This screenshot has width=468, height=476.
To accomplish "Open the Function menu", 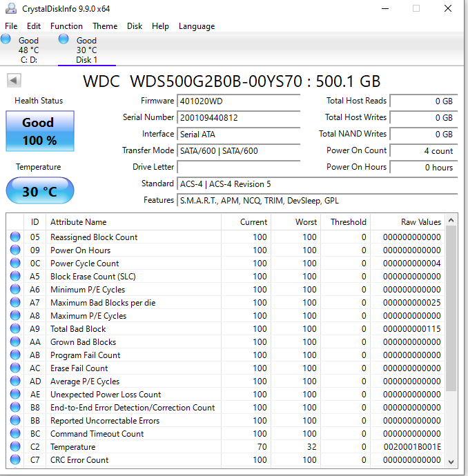I will point(66,26).
